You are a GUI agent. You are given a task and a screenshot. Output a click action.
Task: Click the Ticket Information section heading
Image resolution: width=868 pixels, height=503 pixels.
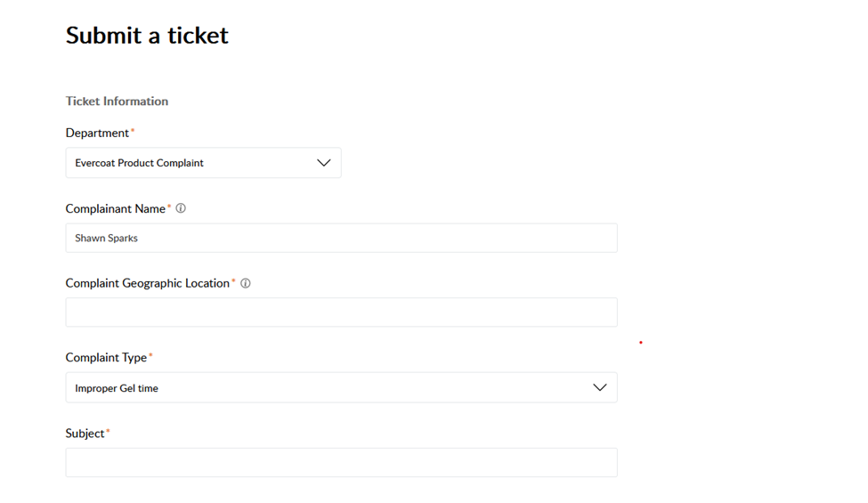(117, 101)
